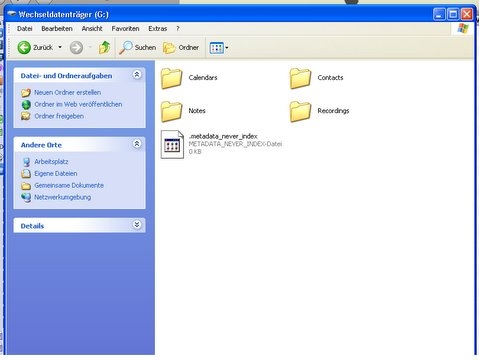Go up one folder level icon
This screenshot has height=361, width=479.
click(104, 47)
